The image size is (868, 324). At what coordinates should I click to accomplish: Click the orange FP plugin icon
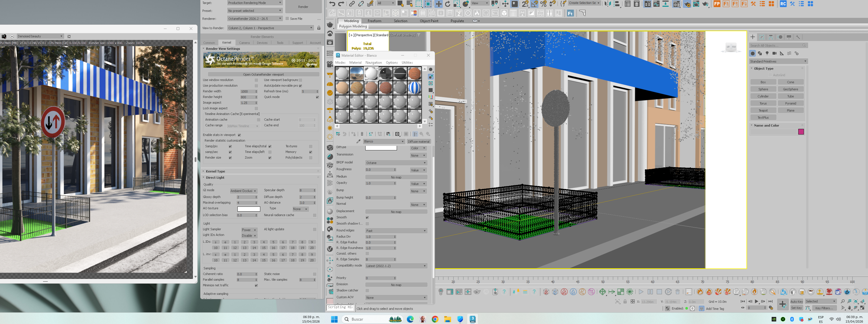[x=717, y=4]
